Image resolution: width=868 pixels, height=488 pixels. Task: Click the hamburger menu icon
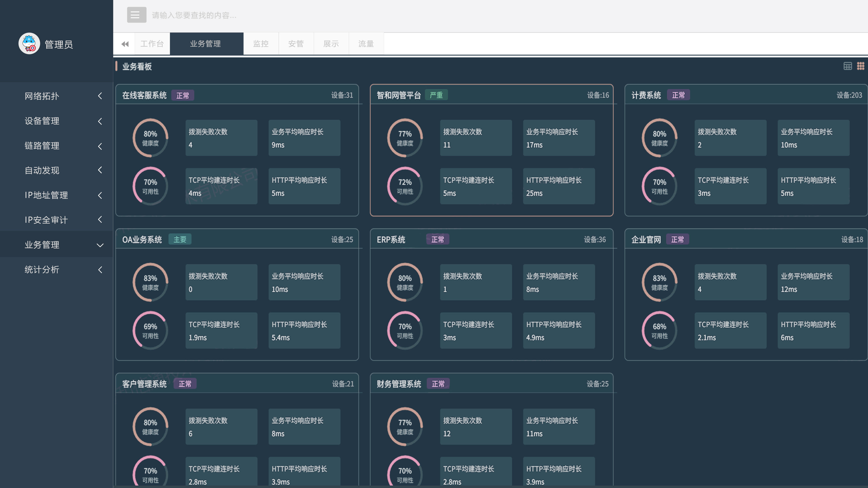137,15
